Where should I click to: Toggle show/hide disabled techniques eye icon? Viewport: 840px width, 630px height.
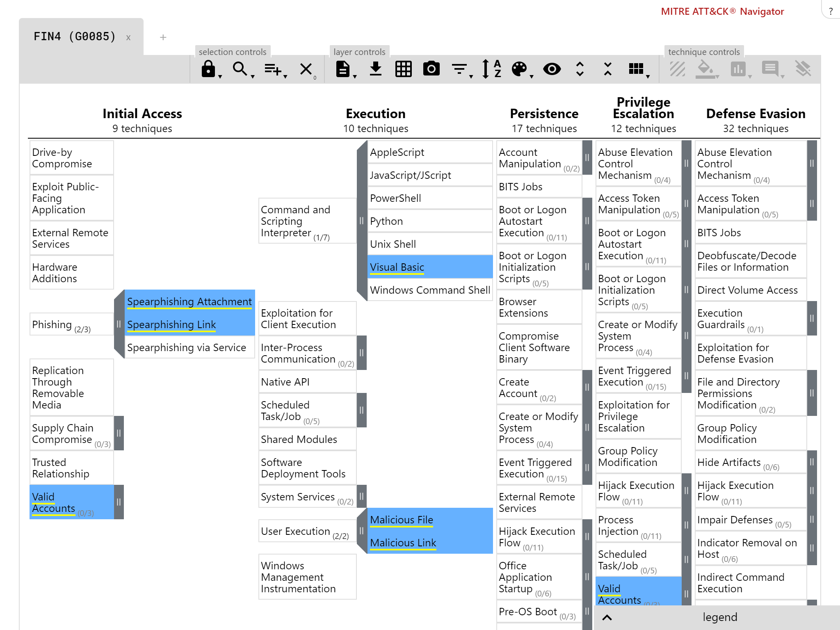coord(552,69)
